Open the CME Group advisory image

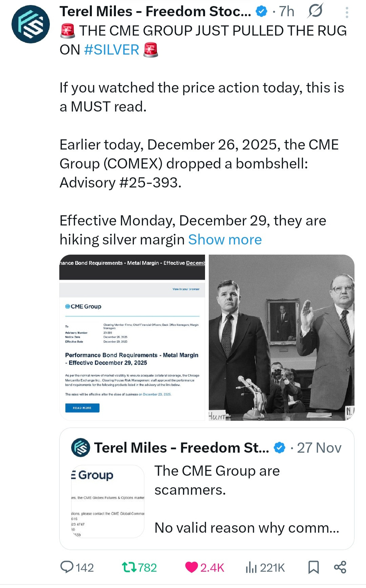(132, 337)
